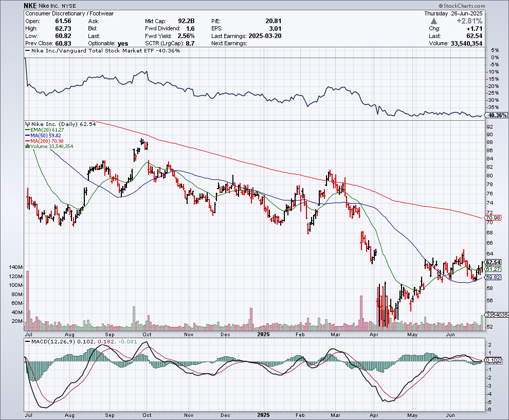The width and height of the screenshot is (509, 420).
Task: Click the Volume 33,540,354 legend entry
Action: [49, 147]
